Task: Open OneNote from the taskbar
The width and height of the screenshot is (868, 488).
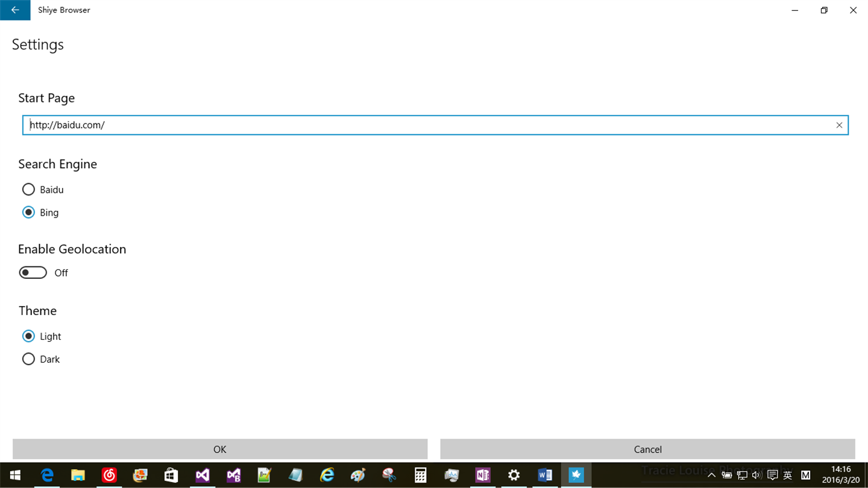Action: pyautogui.click(x=483, y=475)
